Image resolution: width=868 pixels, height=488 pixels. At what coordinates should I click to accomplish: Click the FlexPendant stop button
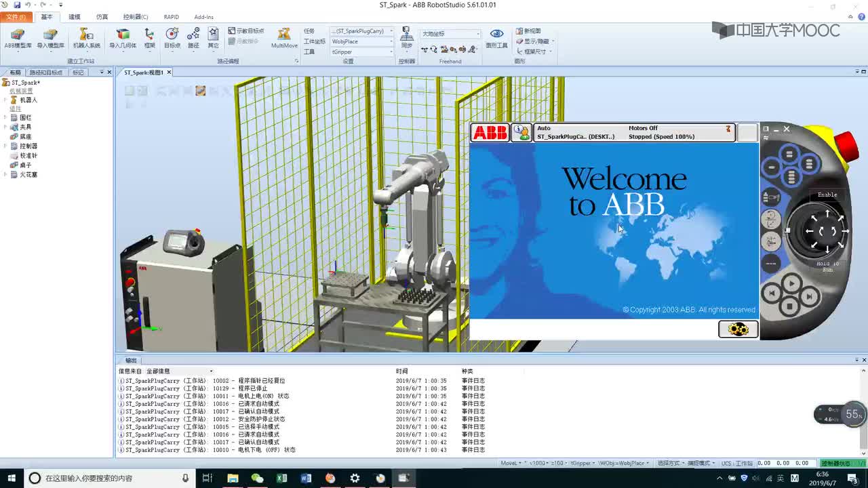pyautogui.click(x=790, y=307)
